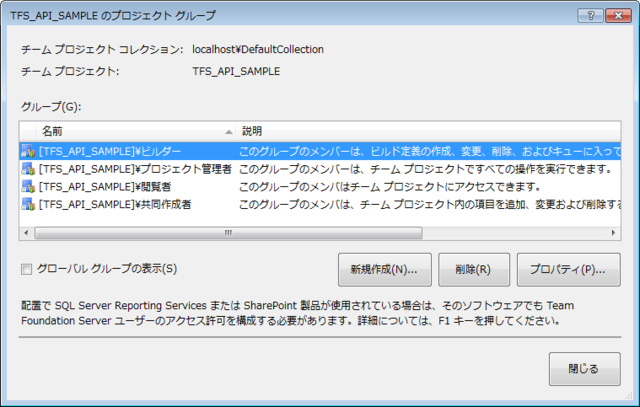Click the horizontal scrollbar left arrow

pos(26,233)
